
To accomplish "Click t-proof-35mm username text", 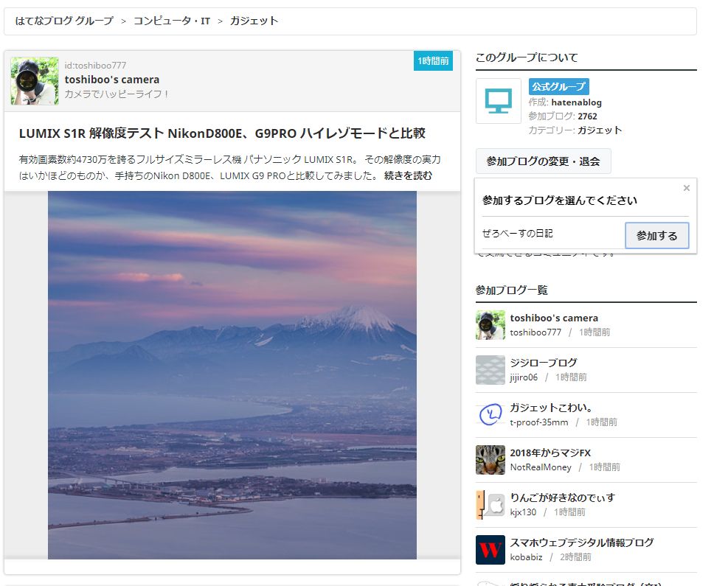I will (539, 422).
